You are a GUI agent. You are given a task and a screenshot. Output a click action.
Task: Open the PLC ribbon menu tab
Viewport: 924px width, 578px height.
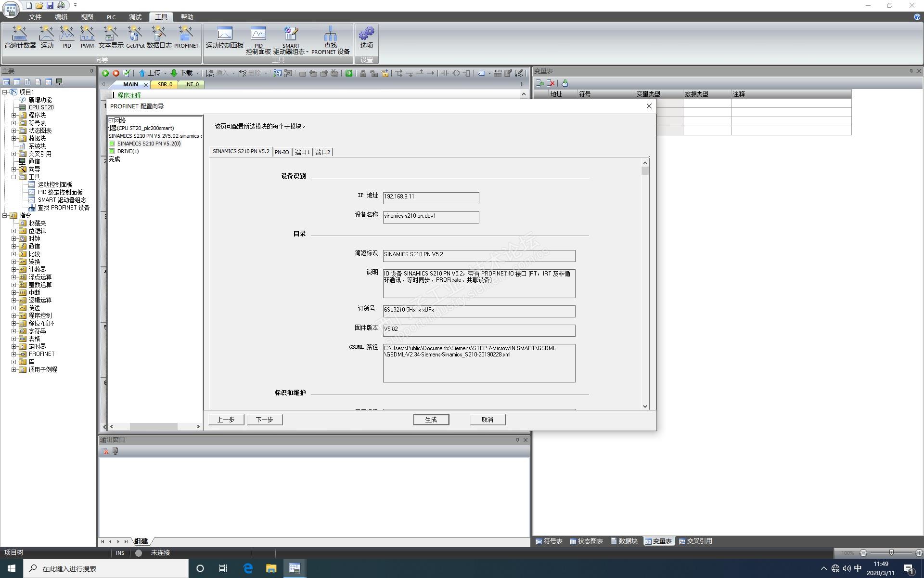111,17
